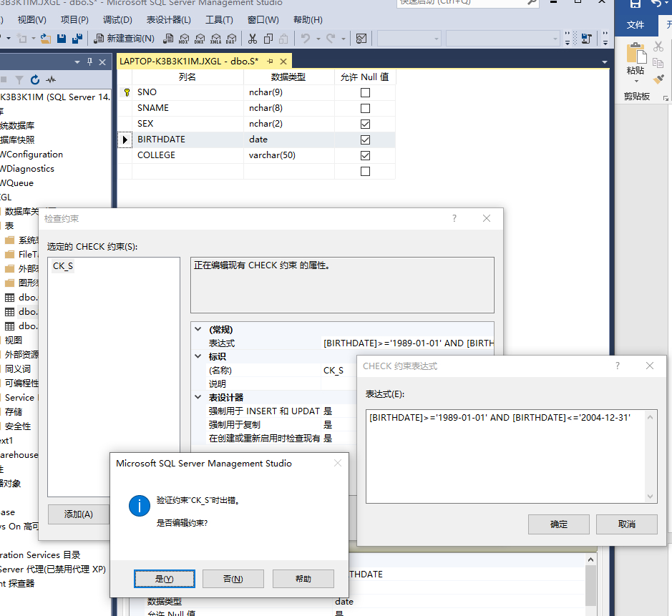Open the 视图(V) menu
The width and height of the screenshot is (672, 616).
point(31,20)
